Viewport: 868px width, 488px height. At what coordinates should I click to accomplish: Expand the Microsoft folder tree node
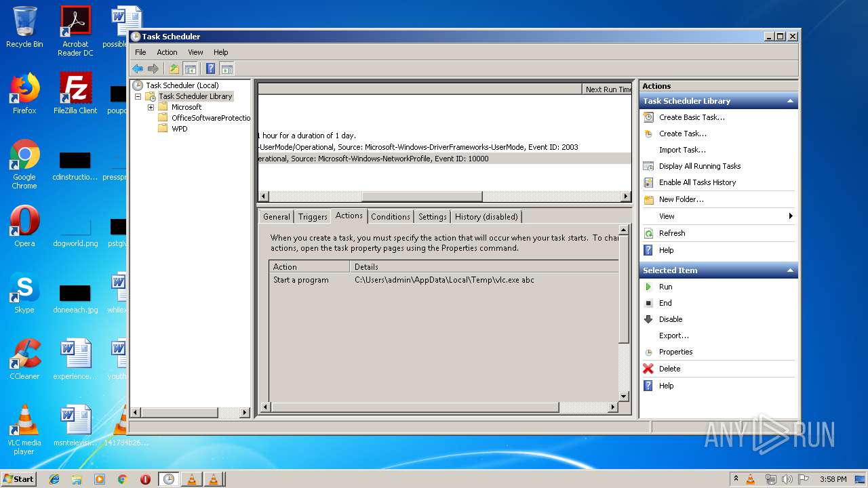[x=151, y=107]
